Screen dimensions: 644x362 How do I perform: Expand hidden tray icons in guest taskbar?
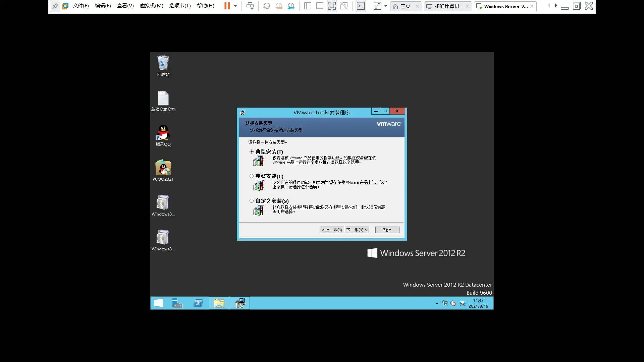pos(436,303)
